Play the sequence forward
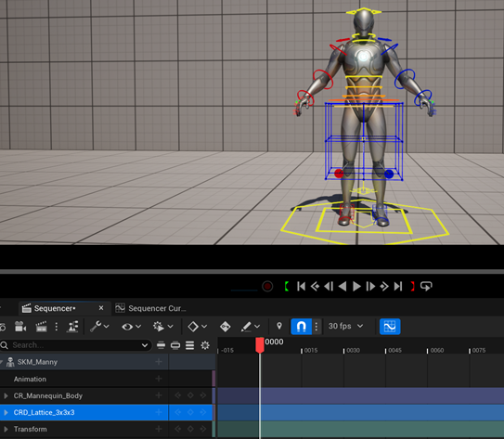 [x=356, y=286]
